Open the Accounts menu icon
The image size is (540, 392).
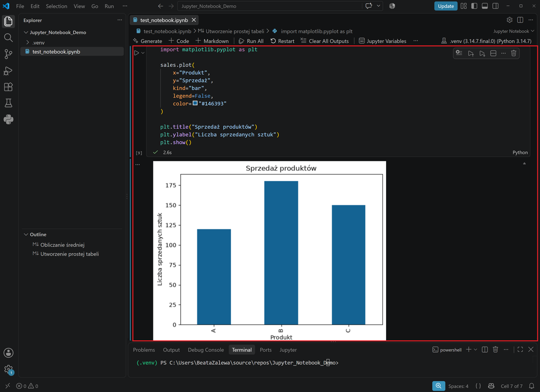click(x=8, y=353)
